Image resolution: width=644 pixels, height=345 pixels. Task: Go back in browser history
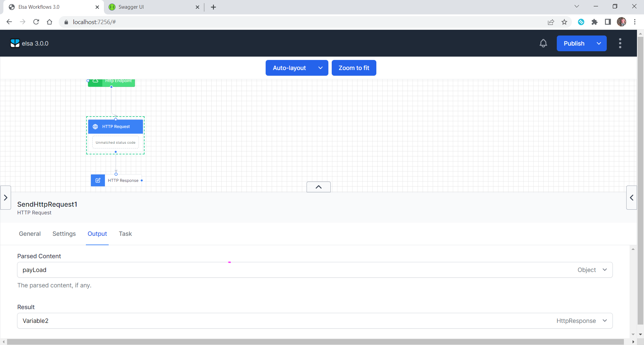click(9, 22)
